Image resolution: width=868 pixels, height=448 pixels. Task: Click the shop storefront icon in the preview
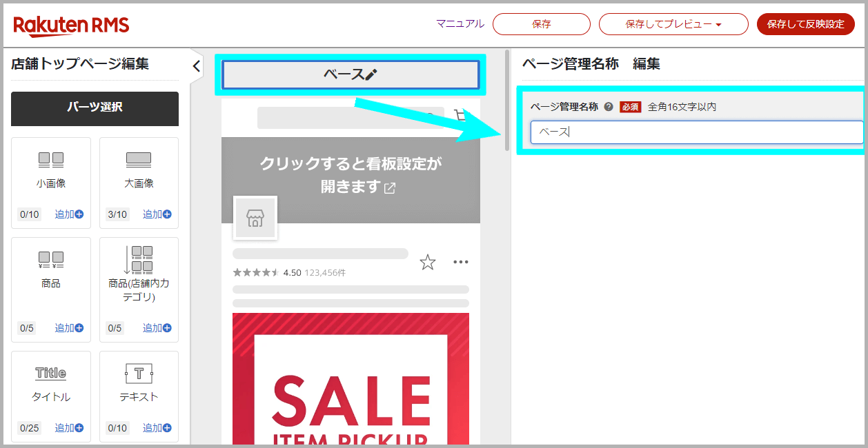255,218
